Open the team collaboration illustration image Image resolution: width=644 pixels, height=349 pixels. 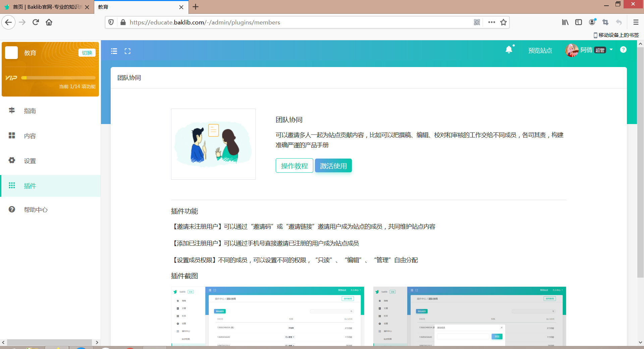pyautogui.click(x=213, y=144)
